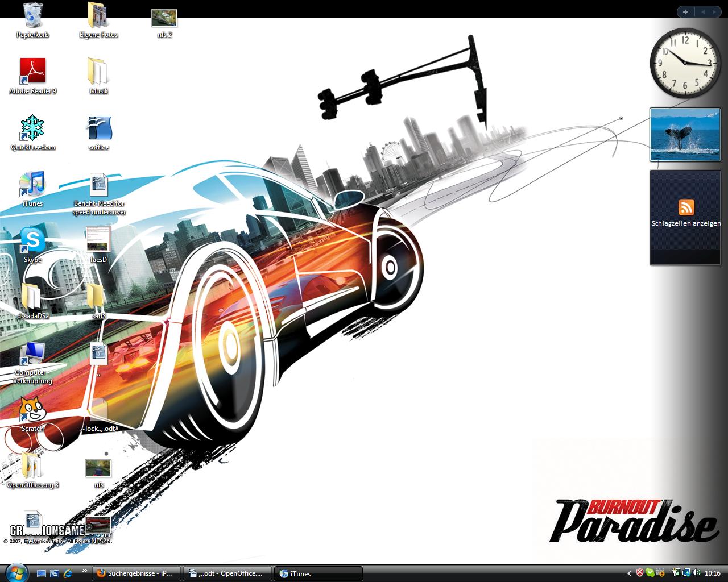Show hidden tray icons arrow
The image size is (728, 582).
tap(628, 573)
